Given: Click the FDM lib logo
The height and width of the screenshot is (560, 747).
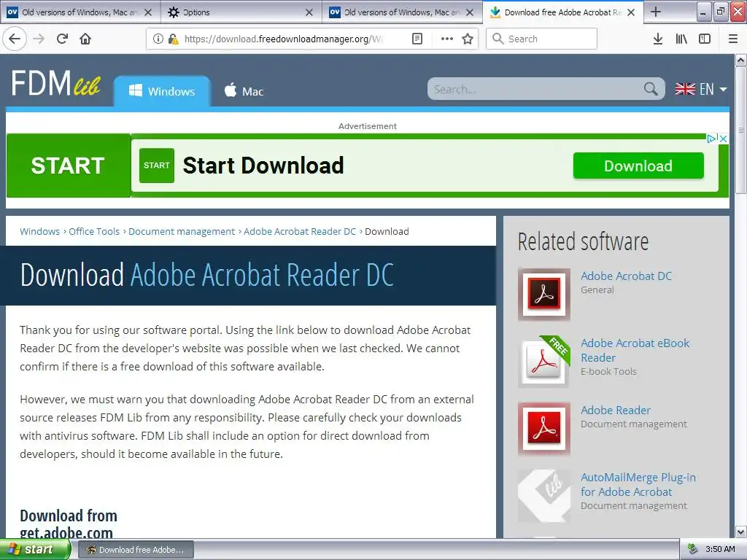Looking at the screenshot, I should coord(55,83).
